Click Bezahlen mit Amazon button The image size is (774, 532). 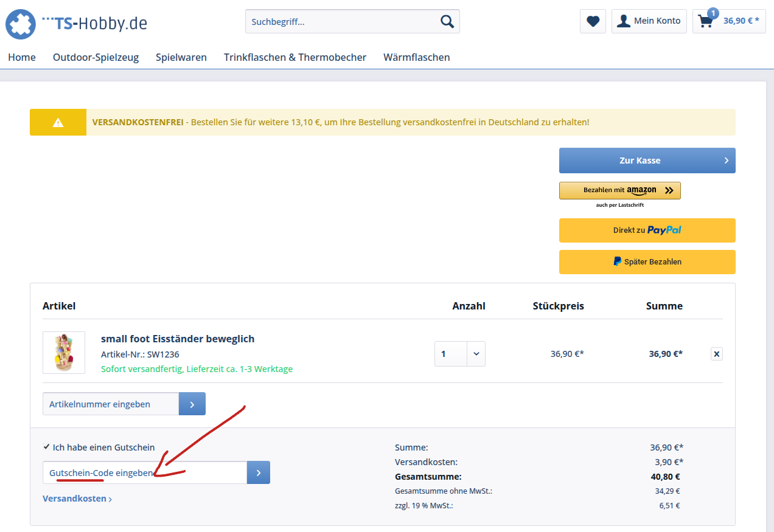(619, 190)
